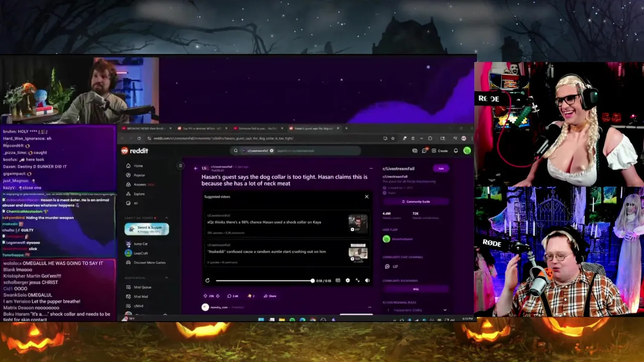Go back using post back arrow
The width and height of the screenshot is (644, 362).
(x=196, y=168)
